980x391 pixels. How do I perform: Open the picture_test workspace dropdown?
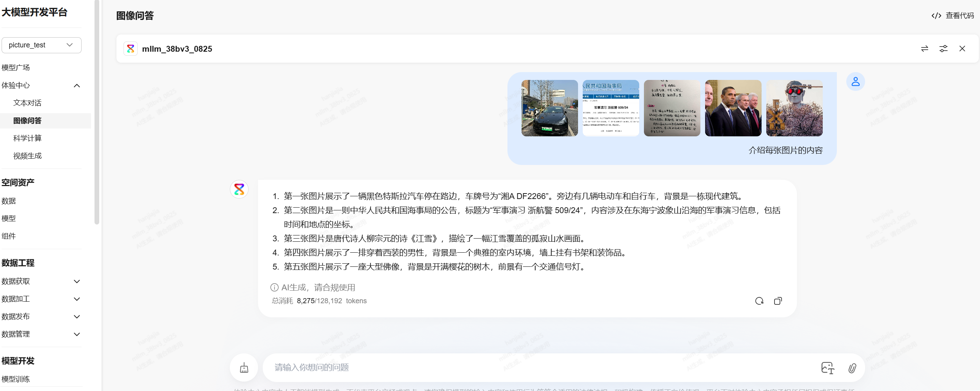pyautogui.click(x=42, y=45)
